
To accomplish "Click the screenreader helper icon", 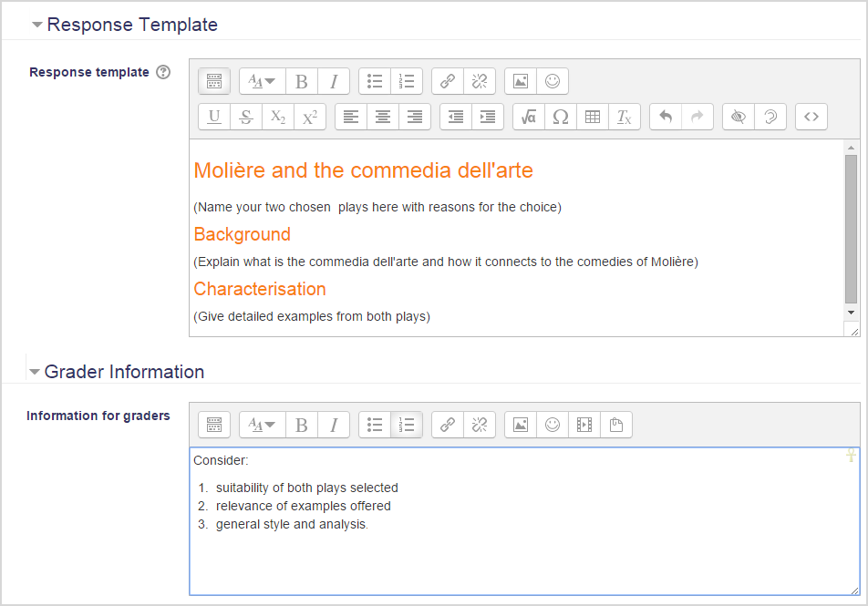I will click(x=770, y=117).
